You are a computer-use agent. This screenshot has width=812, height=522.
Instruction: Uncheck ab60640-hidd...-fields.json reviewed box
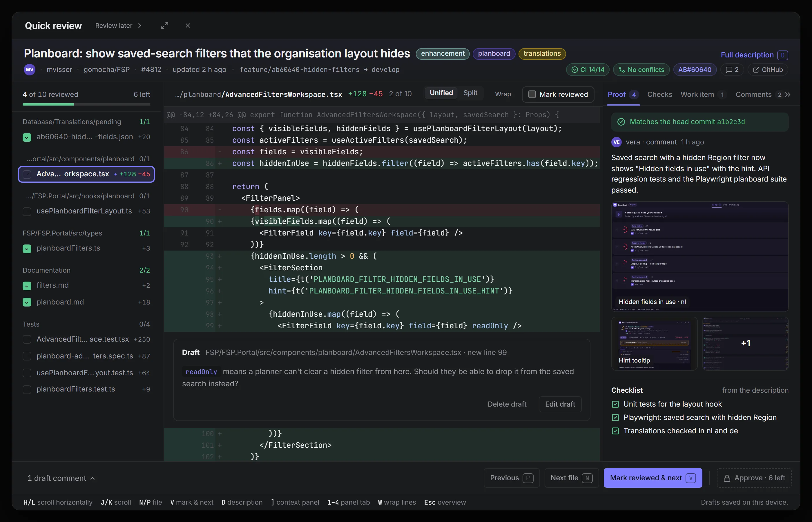[27, 137]
